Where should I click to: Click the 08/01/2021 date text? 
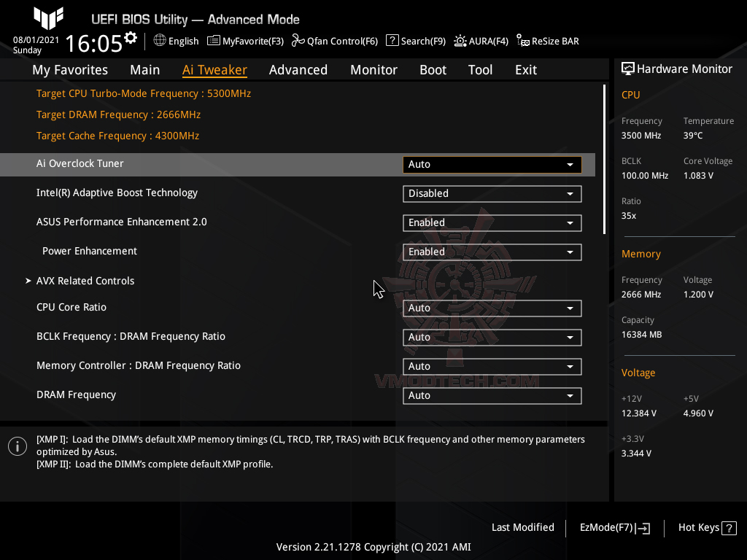pos(36,40)
